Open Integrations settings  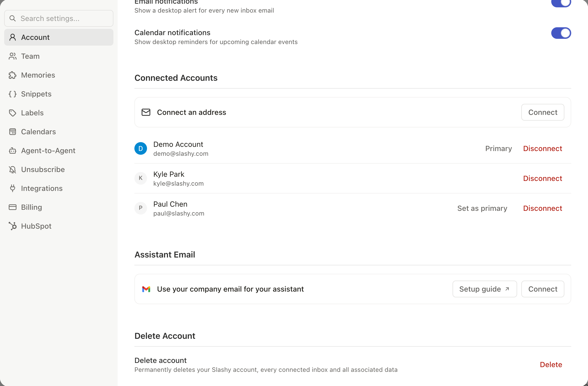coord(59,188)
